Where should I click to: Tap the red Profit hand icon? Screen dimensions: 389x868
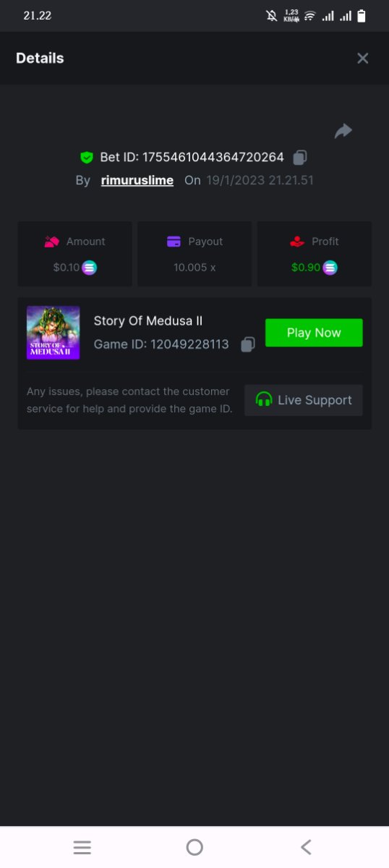pos(296,242)
